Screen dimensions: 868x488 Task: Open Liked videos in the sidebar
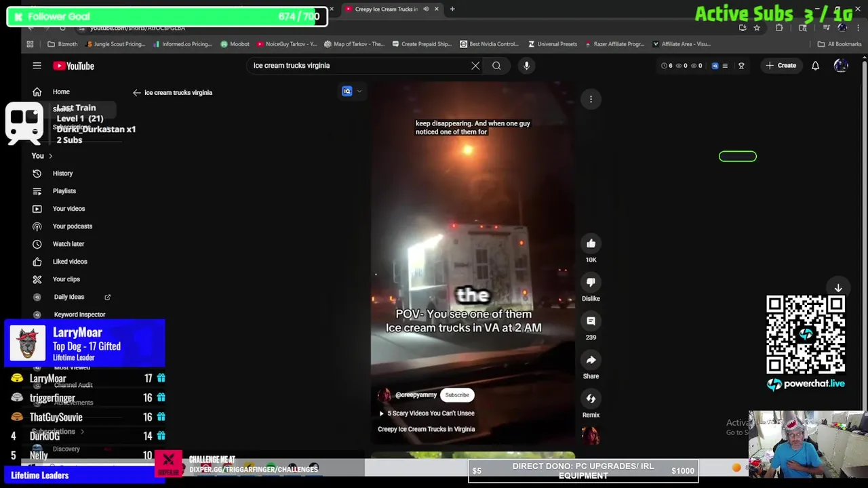[70, 262]
